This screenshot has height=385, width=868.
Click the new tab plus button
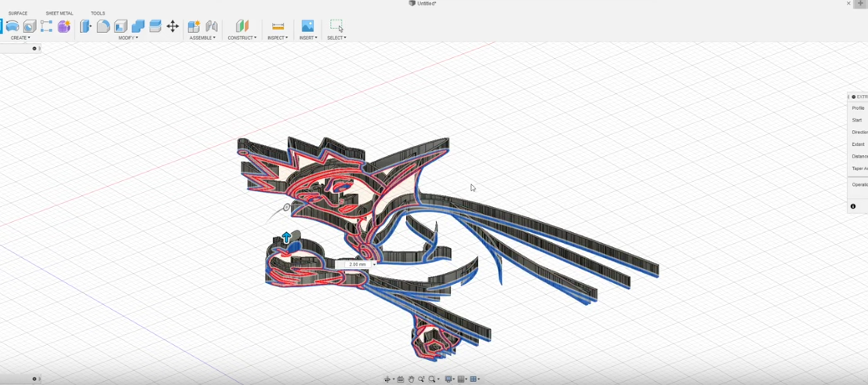pyautogui.click(x=860, y=3)
